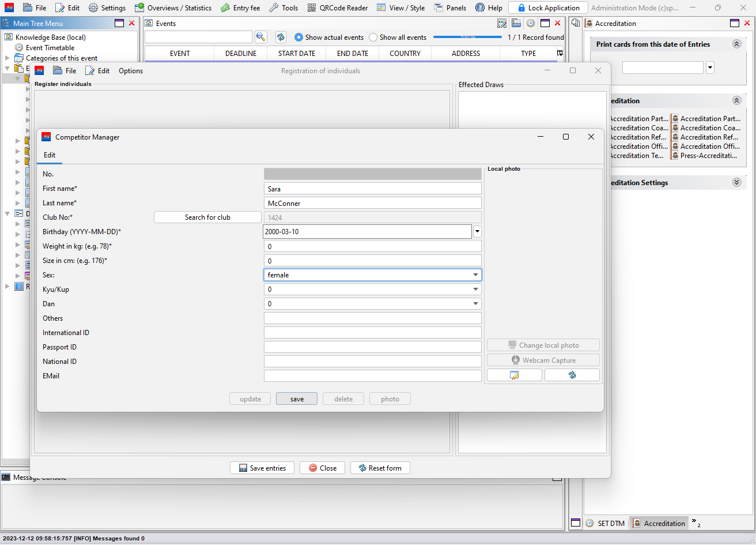Viewport: 756px width, 545px height.
Task: Expand the Accreditation Settings section
Action: [x=736, y=182]
